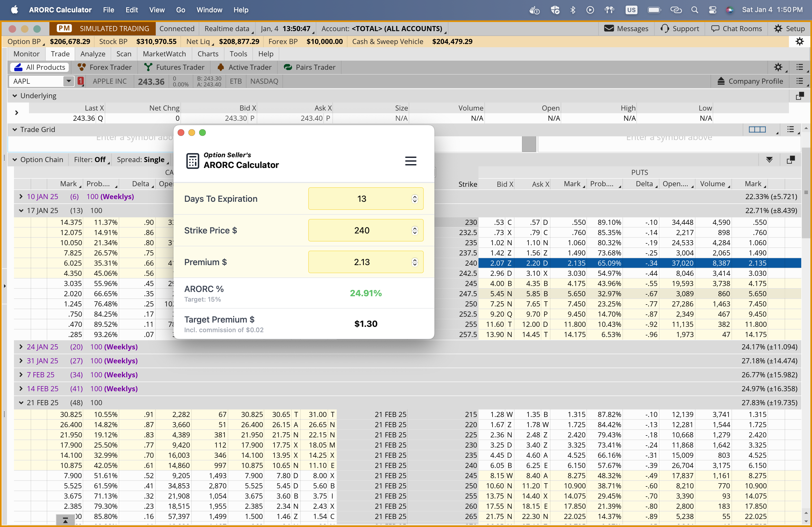Expand the 10 JAN 25 expiration
The width and height of the screenshot is (812, 527).
pyautogui.click(x=21, y=197)
